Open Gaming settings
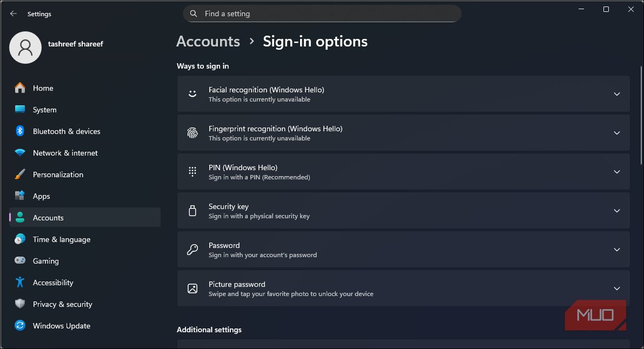Image resolution: width=644 pixels, height=349 pixels. [84, 261]
